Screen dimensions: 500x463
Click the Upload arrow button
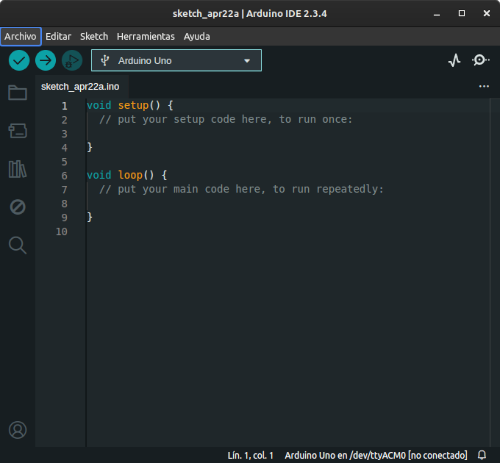pyautogui.click(x=45, y=60)
